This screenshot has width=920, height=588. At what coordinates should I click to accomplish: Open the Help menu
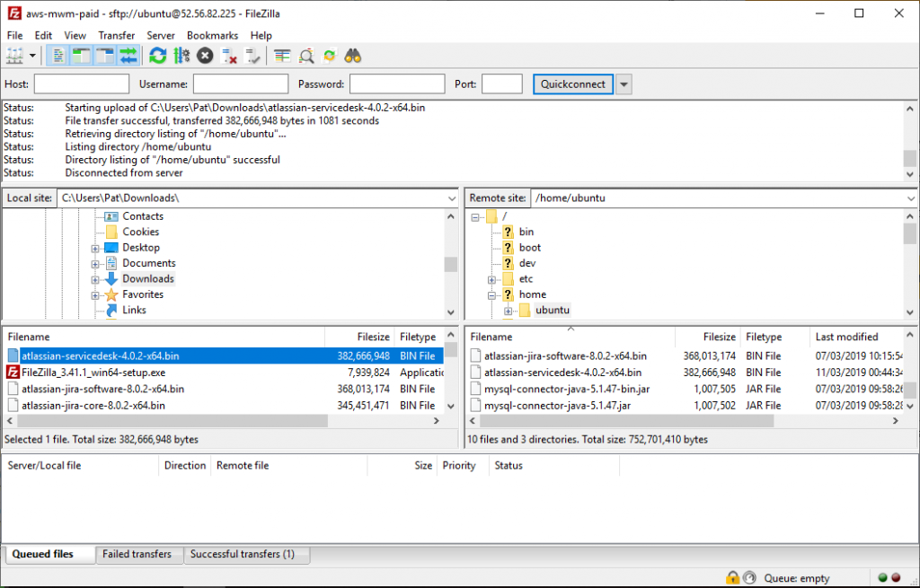pyautogui.click(x=261, y=35)
